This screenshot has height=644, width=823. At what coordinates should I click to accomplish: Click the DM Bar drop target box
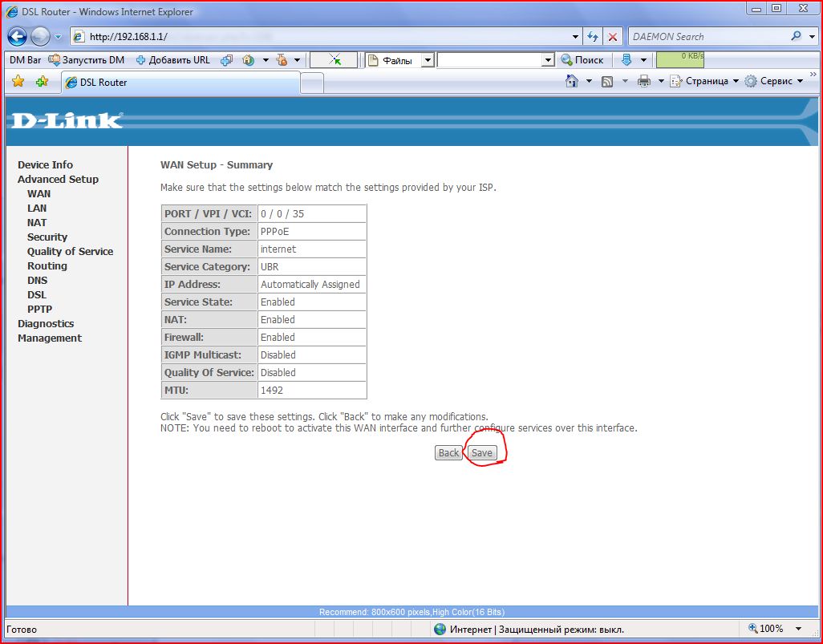click(x=334, y=60)
